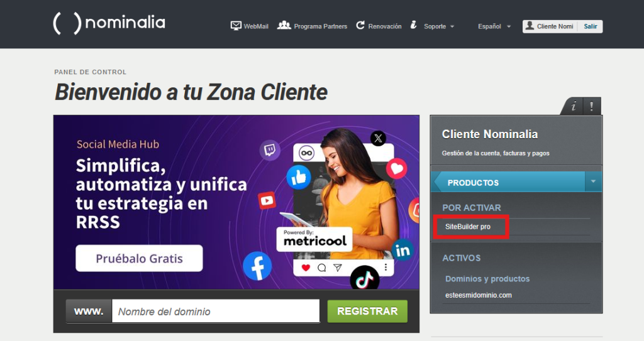Click the green REGISTRAR button

[367, 311]
